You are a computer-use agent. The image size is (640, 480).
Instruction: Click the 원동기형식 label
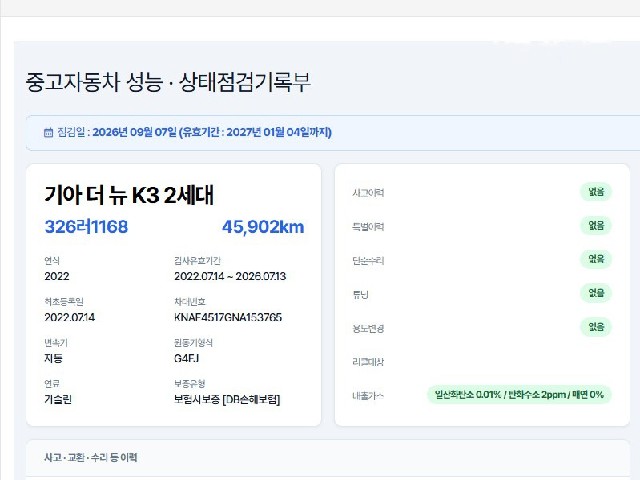(x=193, y=342)
